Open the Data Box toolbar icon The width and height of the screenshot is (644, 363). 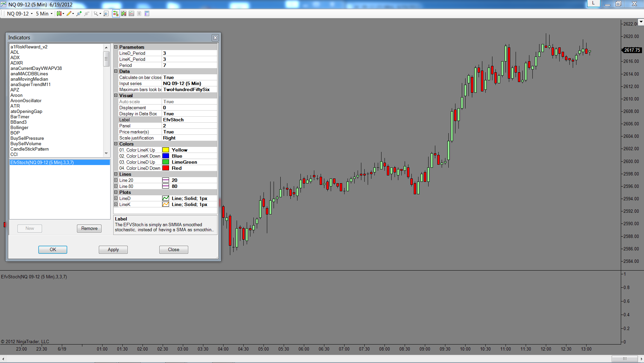click(147, 13)
